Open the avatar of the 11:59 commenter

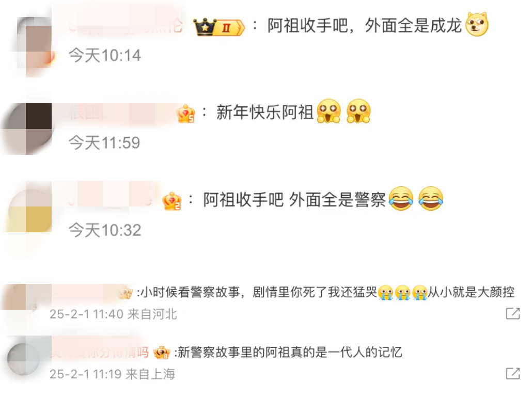28,129
